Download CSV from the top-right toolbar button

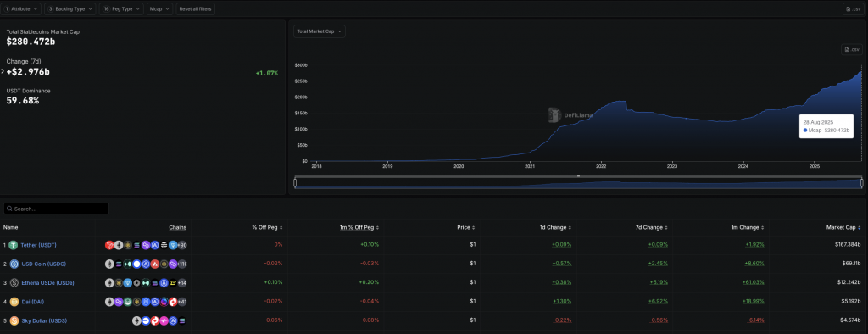pyautogui.click(x=853, y=8)
